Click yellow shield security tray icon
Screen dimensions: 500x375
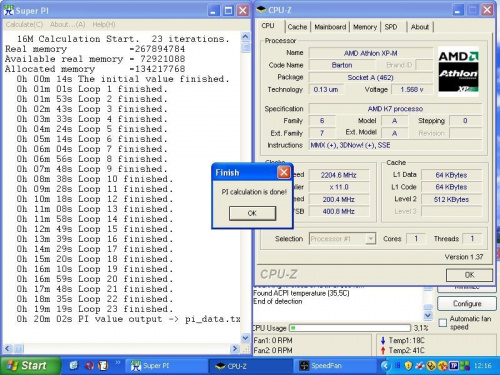pos(408,366)
